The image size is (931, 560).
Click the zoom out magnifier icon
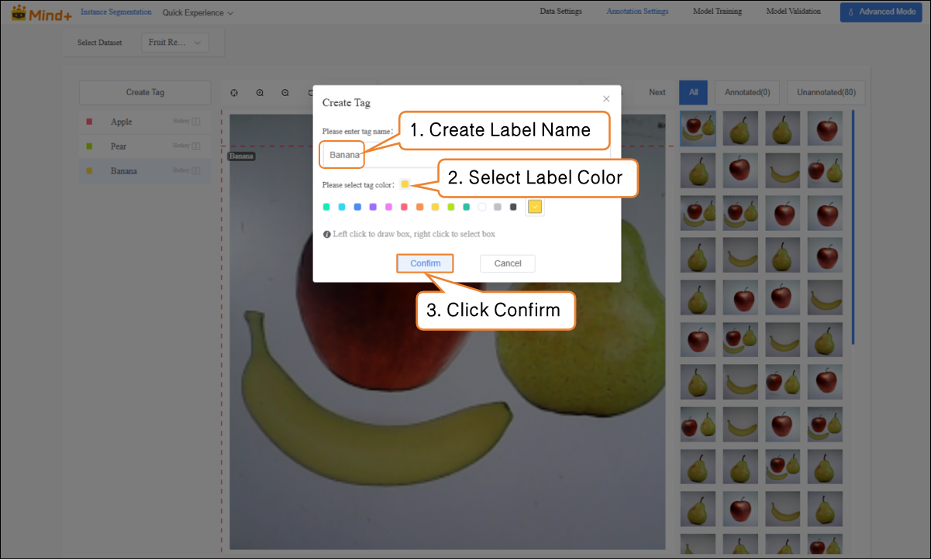point(285,93)
